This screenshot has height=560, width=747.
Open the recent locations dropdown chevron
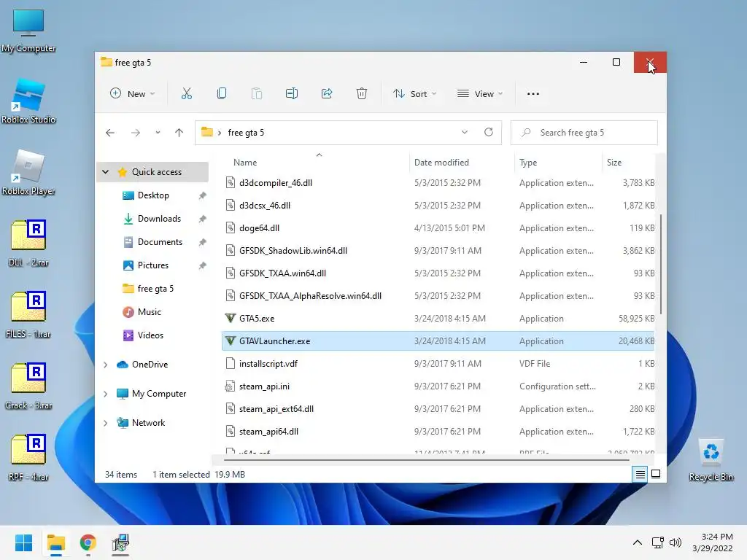pos(158,133)
